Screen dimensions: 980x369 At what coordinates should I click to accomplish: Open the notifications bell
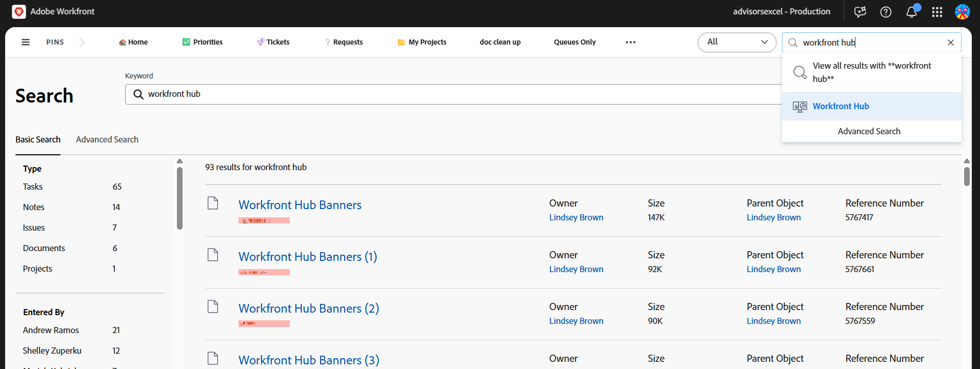911,12
